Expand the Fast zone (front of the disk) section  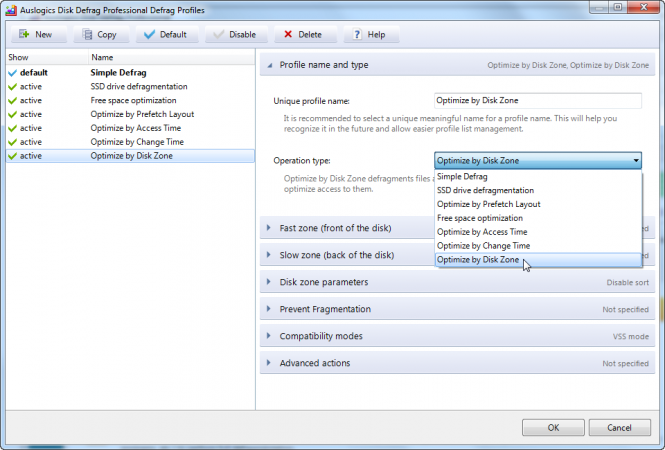269,228
